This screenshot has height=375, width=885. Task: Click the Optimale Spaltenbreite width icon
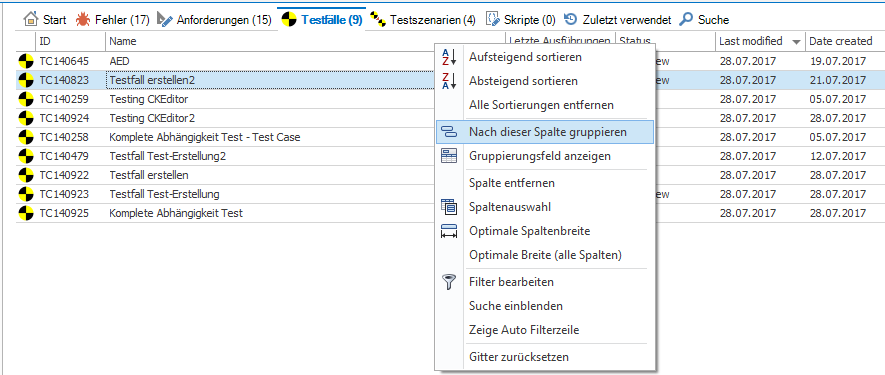(449, 231)
